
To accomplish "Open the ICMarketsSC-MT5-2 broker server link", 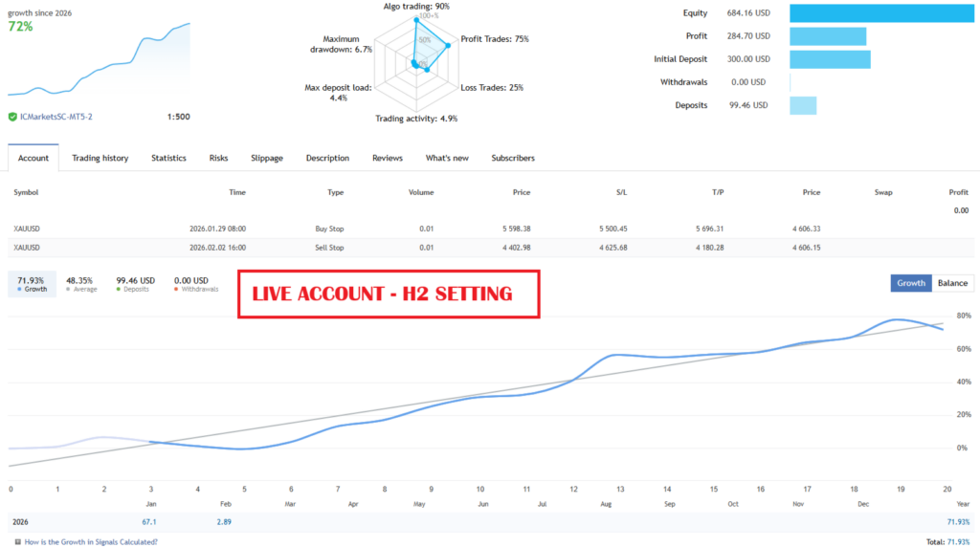I will 56,117.
